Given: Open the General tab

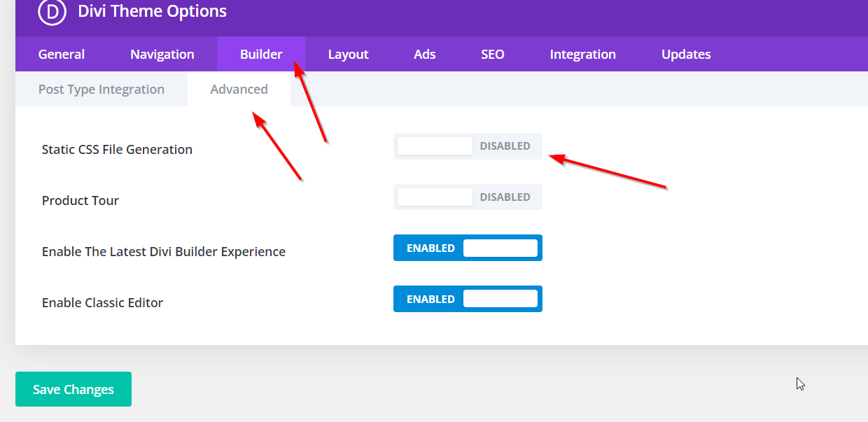Looking at the screenshot, I should point(62,55).
